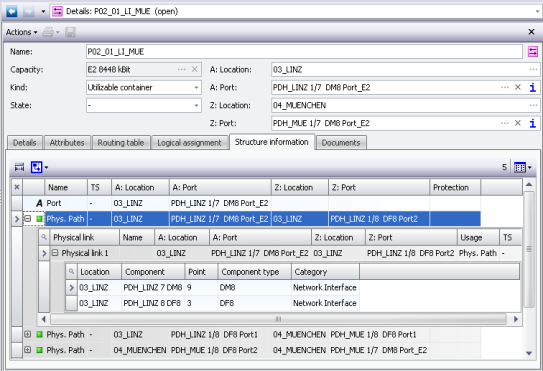The width and height of the screenshot is (543, 371).
Task: Open the State dropdown
Action: pyautogui.click(x=196, y=105)
